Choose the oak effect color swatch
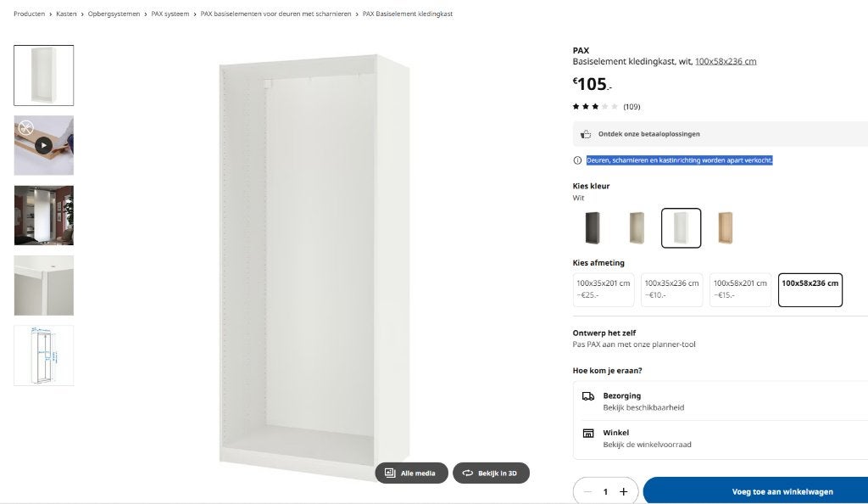Image resolution: width=868 pixels, height=504 pixels. [x=726, y=227]
